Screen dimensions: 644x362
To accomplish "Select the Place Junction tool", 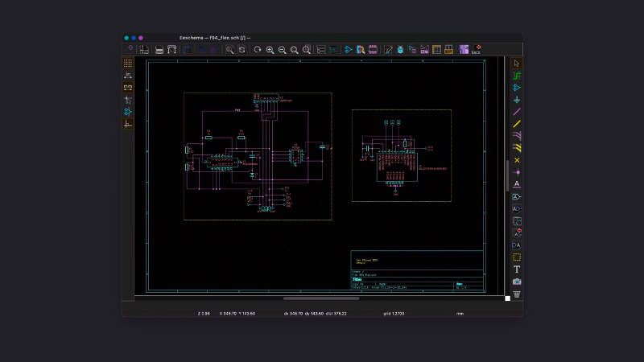I will [517, 172].
